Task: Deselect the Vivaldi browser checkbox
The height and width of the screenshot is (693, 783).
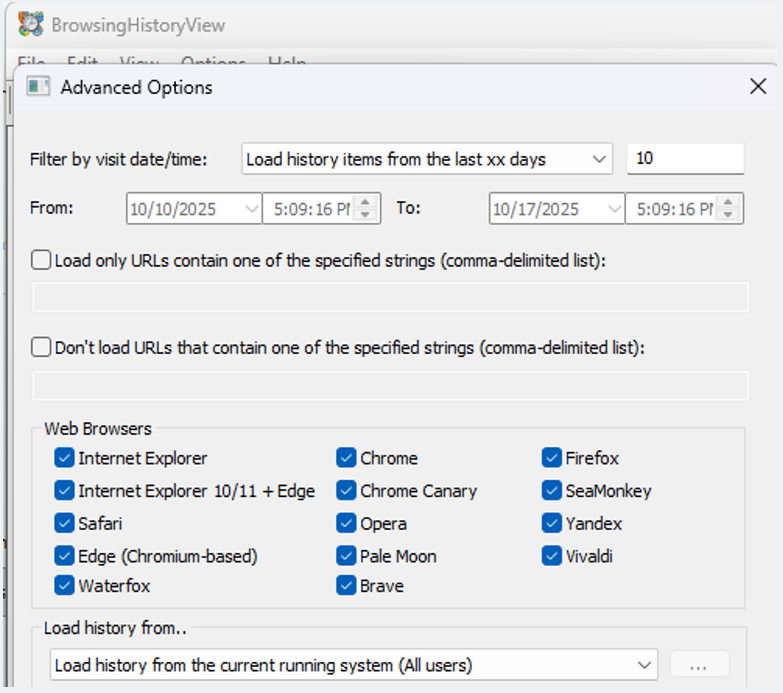Action: [x=551, y=556]
